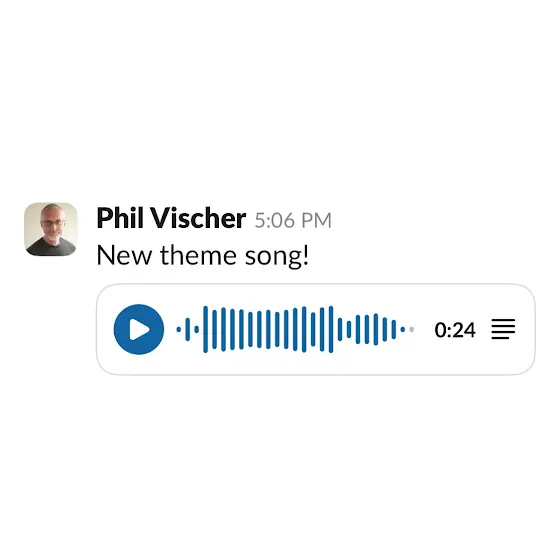This screenshot has height=560, width=560.
Task: Click the "PM" part of the timestamp
Action: pos(316,220)
